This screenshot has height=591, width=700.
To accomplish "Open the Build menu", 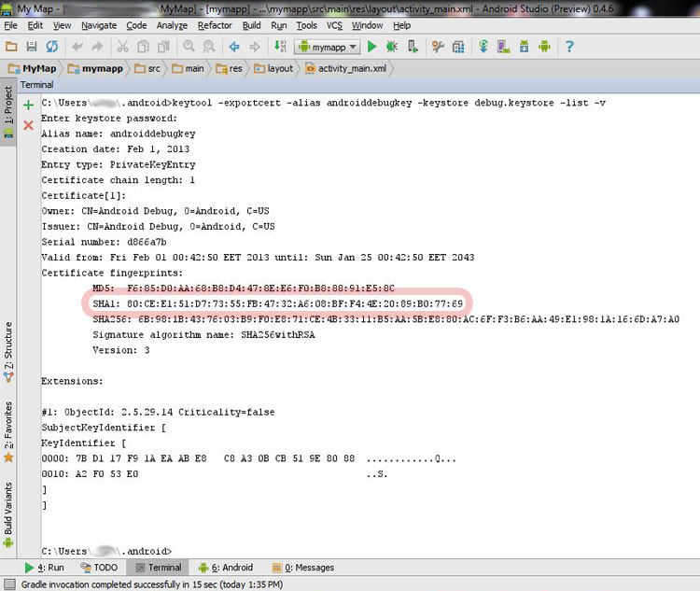I will (x=251, y=25).
